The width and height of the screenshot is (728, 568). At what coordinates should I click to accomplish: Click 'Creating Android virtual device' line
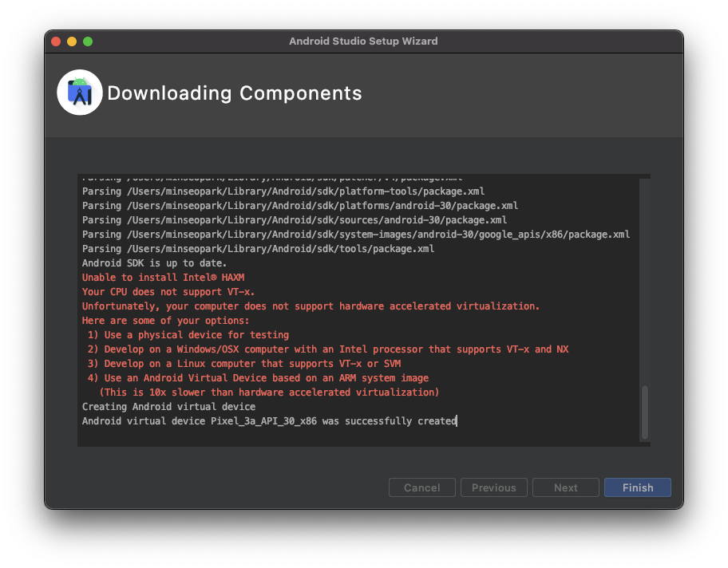point(168,407)
